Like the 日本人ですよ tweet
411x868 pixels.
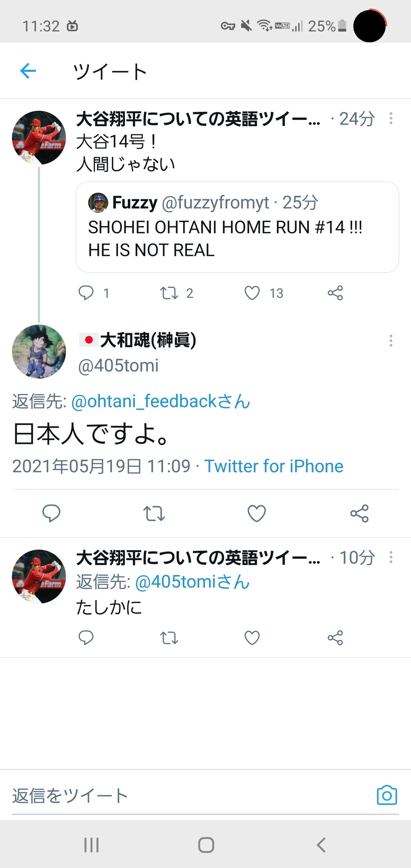point(257,513)
